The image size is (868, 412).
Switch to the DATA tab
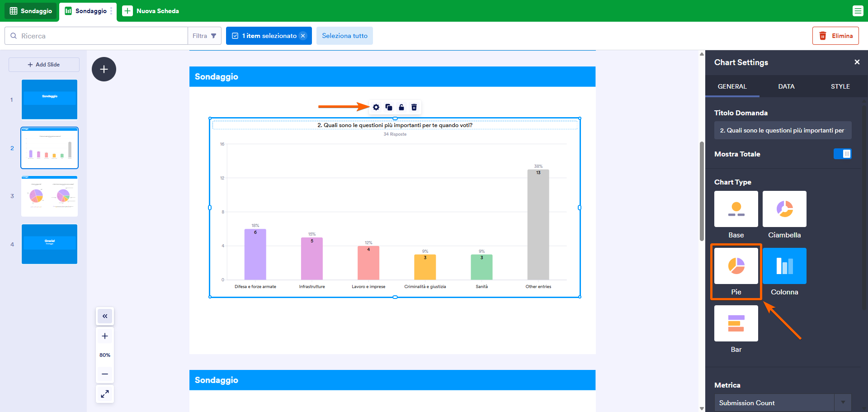[786, 86]
